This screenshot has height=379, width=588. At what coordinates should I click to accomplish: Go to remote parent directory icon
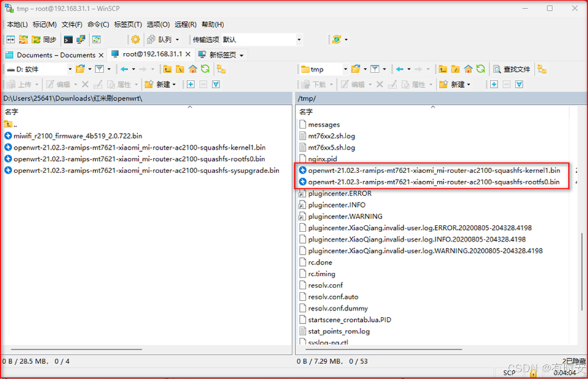(x=442, y=69)
